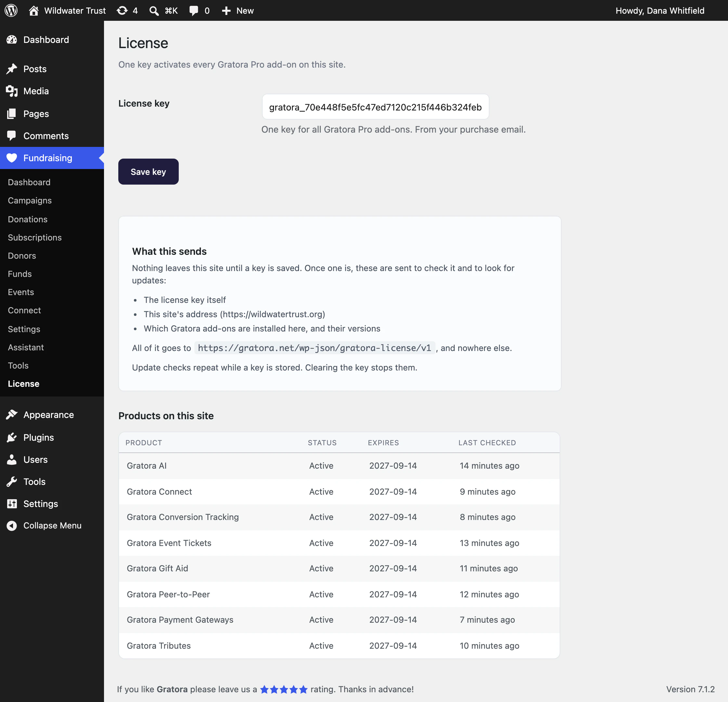The height and width of the screenshot is (702, 728).
Task: Open the Wildwater Trust home icon
Action: [x=34, y=10]
